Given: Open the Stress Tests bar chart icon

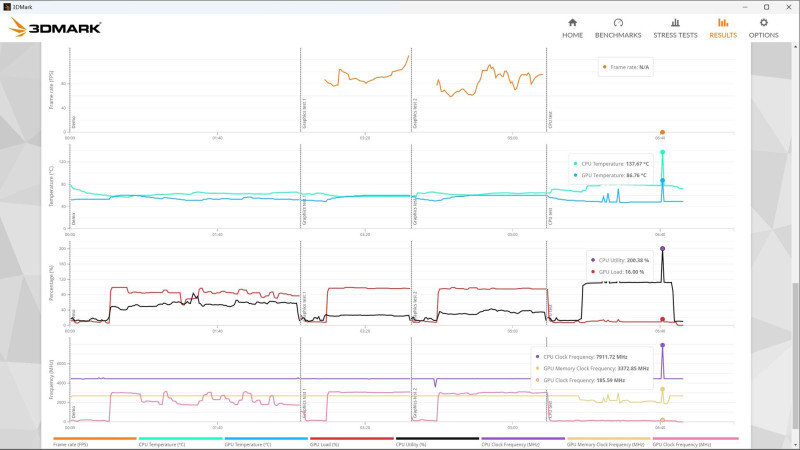Looking at the screenshot, I should (675, 22).
